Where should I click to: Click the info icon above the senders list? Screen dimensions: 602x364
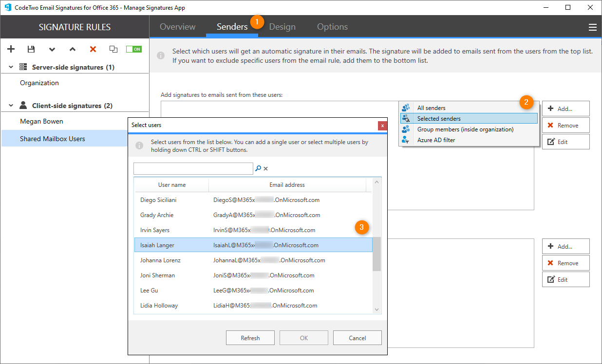tap(161, 55)
